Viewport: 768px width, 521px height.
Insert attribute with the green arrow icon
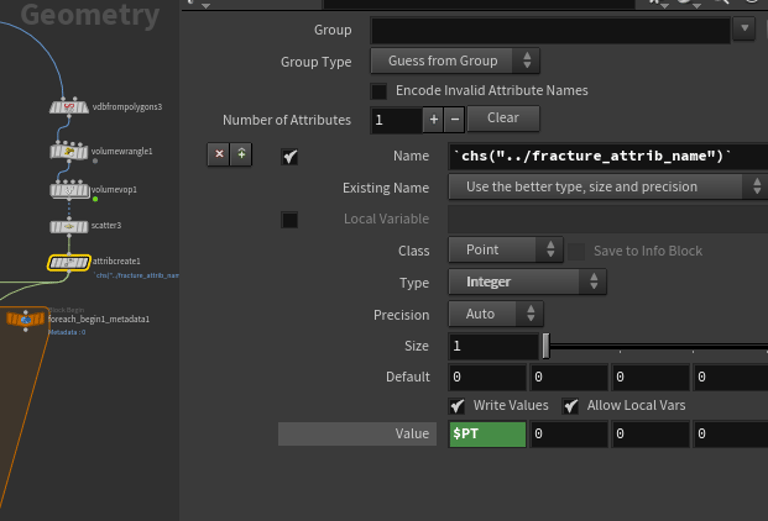[241, 154]
